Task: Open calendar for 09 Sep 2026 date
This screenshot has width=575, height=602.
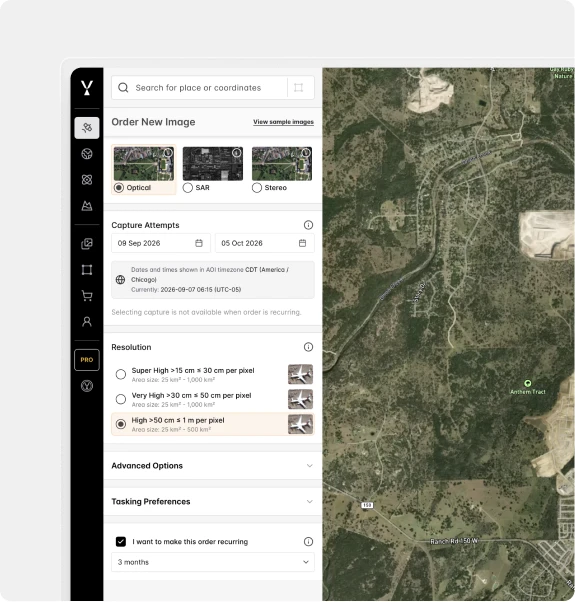Action: 199,243
